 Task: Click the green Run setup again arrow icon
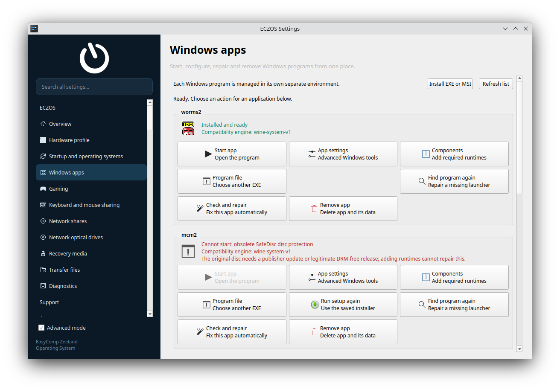coord(315,305)
